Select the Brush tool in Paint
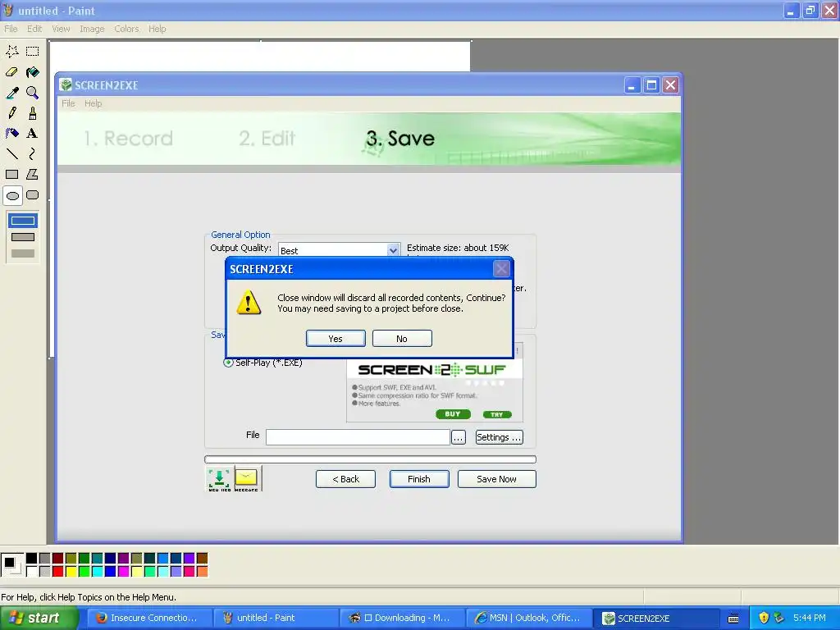This screenshot has height=630, width=840. click(33, 113)
